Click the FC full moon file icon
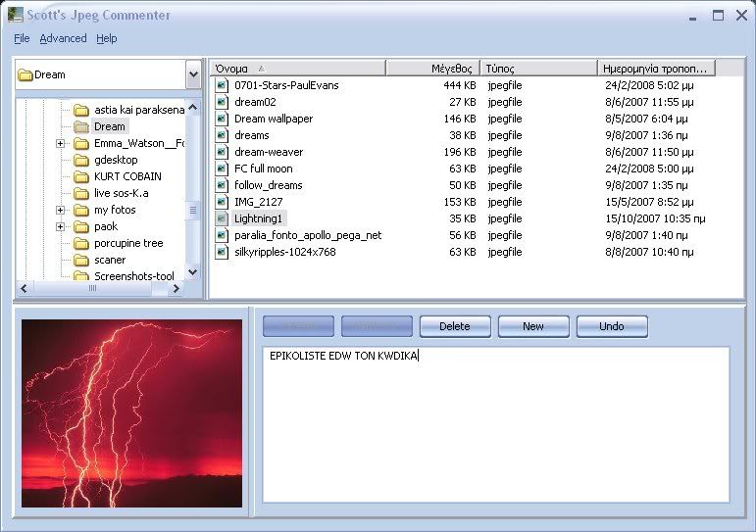 pyautogui.click(x=222, y=169)
